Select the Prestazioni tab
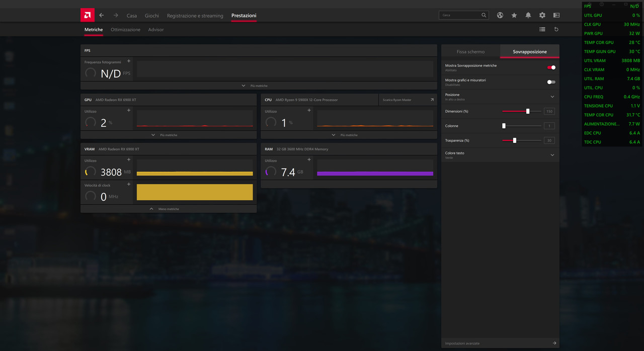The image size is (644, 351). coord(244,16)
